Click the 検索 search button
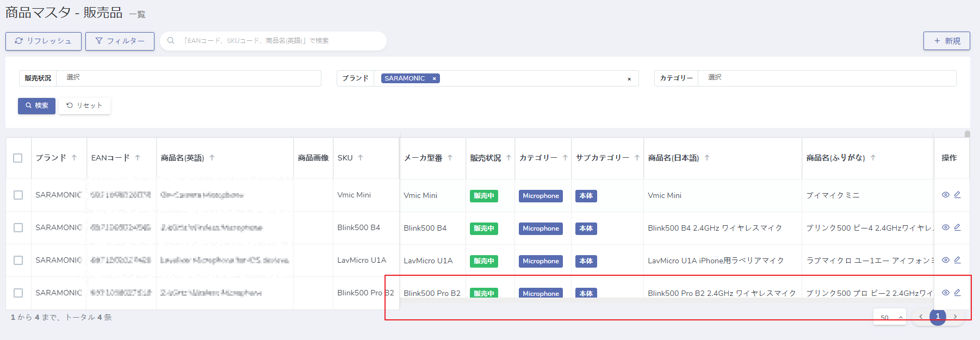The width and height of the screenshot is (980, 340). [36, 106]
